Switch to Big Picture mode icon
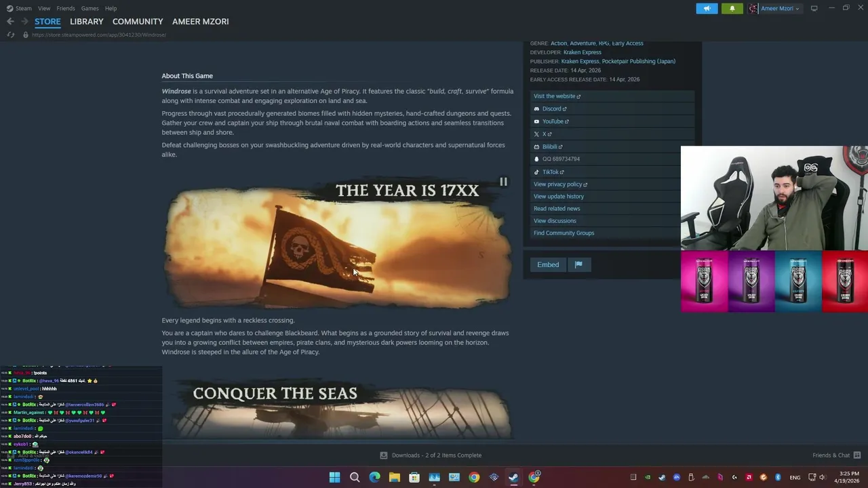The width and height of the screenshot is (868, 488). (x=814, y=8)
